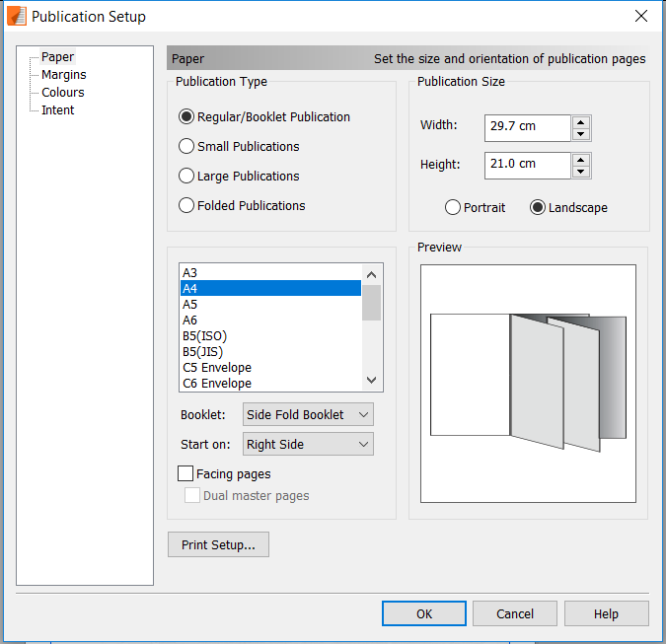The image size is (666, 644).
Task: Click the booklet preview image
Action: tap(528, 384)
